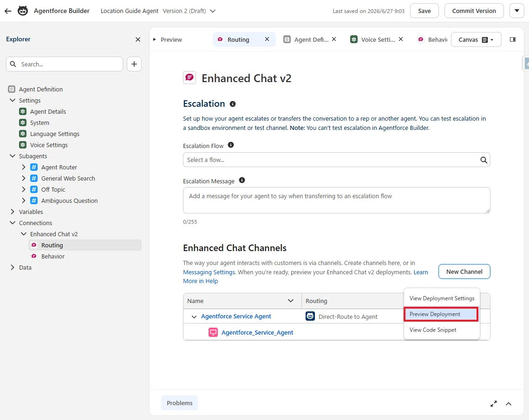Click the New Channel button
The width and height of the screenshot is (529, 420).
(464, 271)
